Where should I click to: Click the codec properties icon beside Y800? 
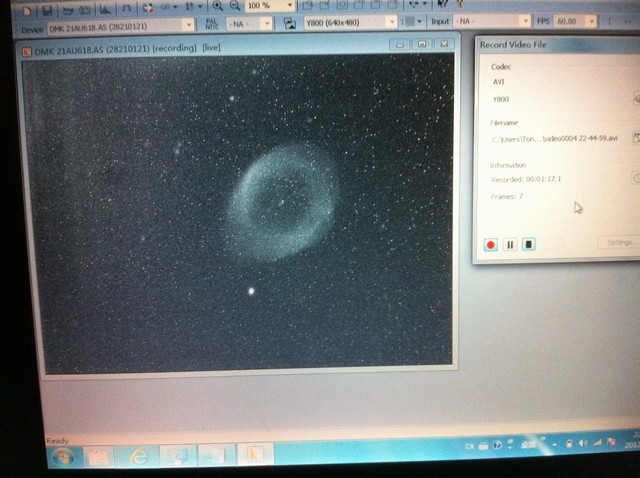click(x=635, y=99)
